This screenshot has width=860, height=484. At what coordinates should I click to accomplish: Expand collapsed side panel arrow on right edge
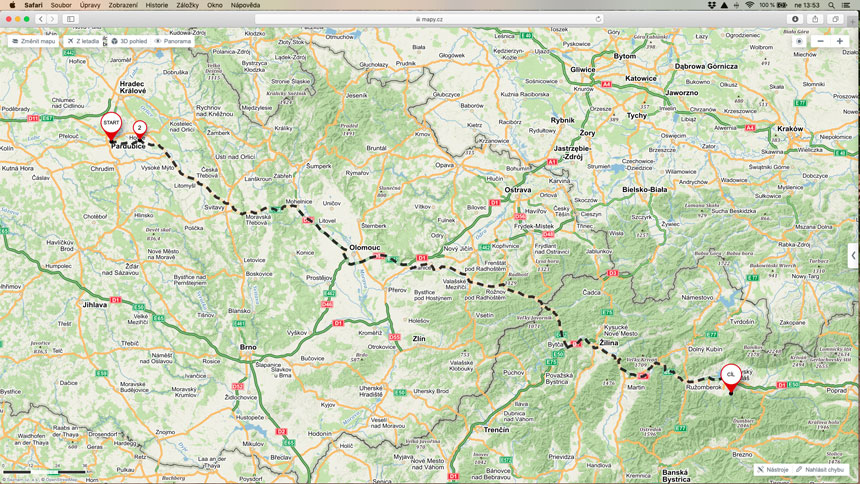[x=853, y=254]
